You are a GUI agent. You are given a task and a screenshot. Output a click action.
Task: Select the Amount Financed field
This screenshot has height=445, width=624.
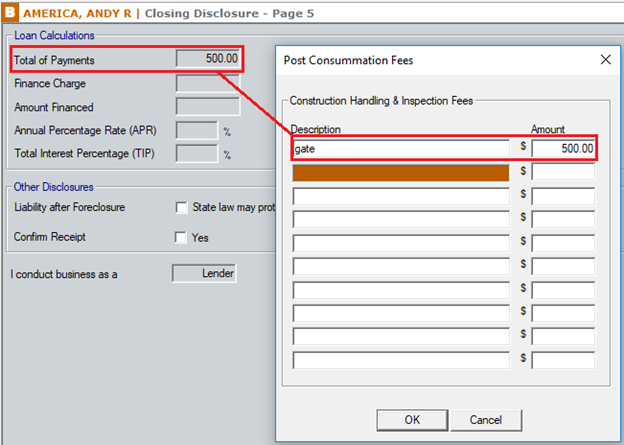point(207,107)
